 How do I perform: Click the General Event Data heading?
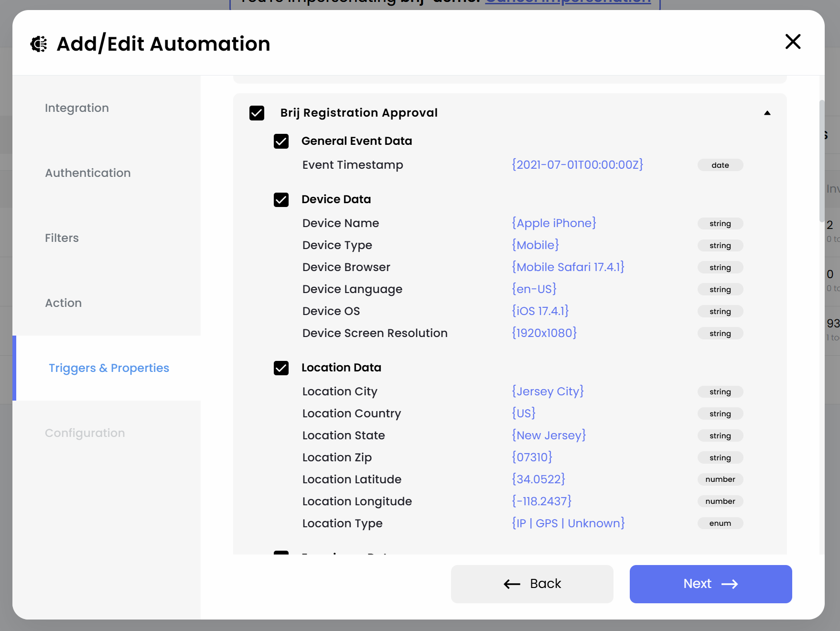click(356, 141)
